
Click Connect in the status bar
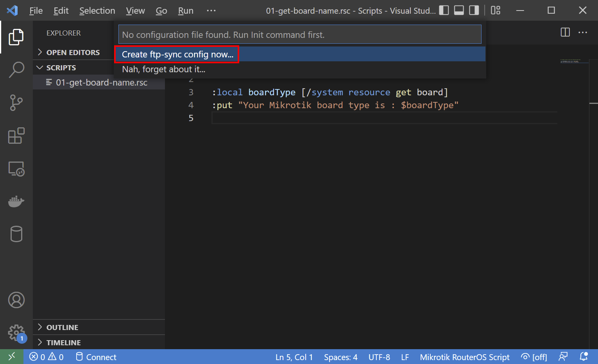tap(96, 357)
